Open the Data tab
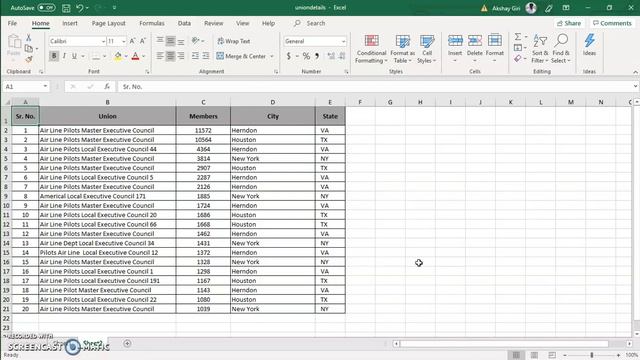 (184, 23)
